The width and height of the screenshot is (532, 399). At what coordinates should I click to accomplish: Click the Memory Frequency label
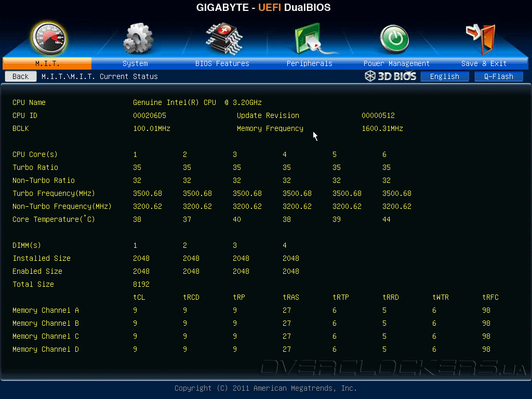pos(270,129)
